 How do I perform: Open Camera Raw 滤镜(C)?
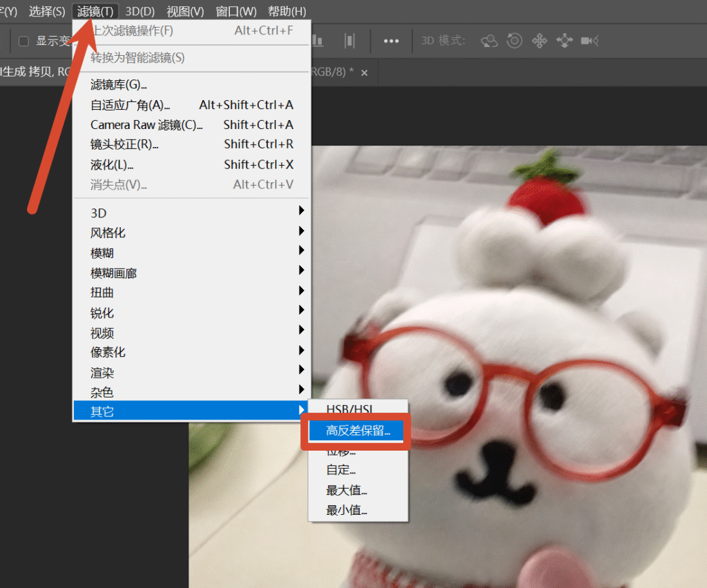[191, 125]
